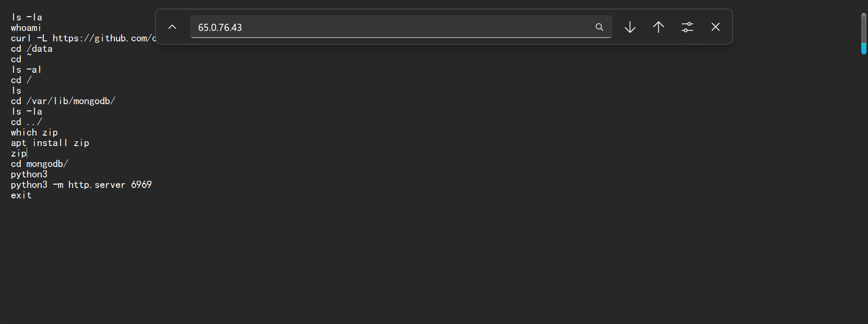This screenshot has height=324, width=868.
Task: Click the apt install zip line
Action: (50, 143)
